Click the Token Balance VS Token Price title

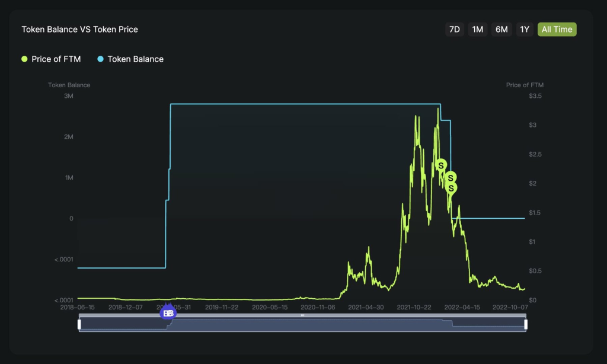click(80, 30)
